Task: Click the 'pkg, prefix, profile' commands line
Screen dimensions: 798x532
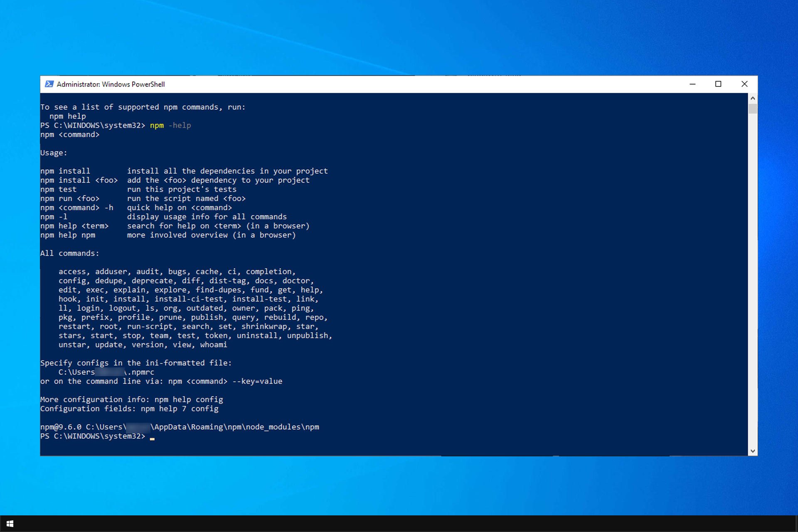Action: (193, 318)
